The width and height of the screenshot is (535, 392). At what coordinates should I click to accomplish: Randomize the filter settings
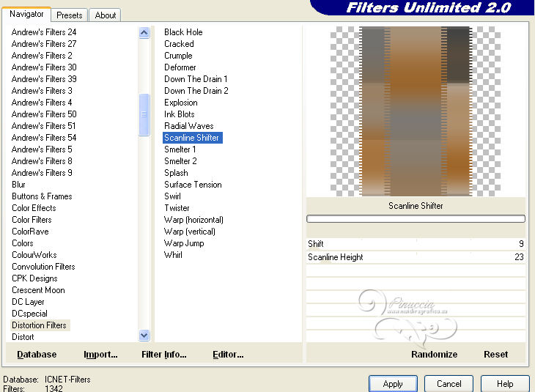pyautogui.click(x=434, y=355)
